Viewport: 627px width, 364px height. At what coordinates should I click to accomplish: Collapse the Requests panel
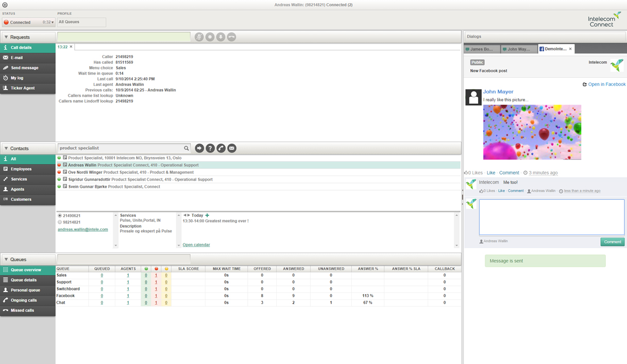6,37
